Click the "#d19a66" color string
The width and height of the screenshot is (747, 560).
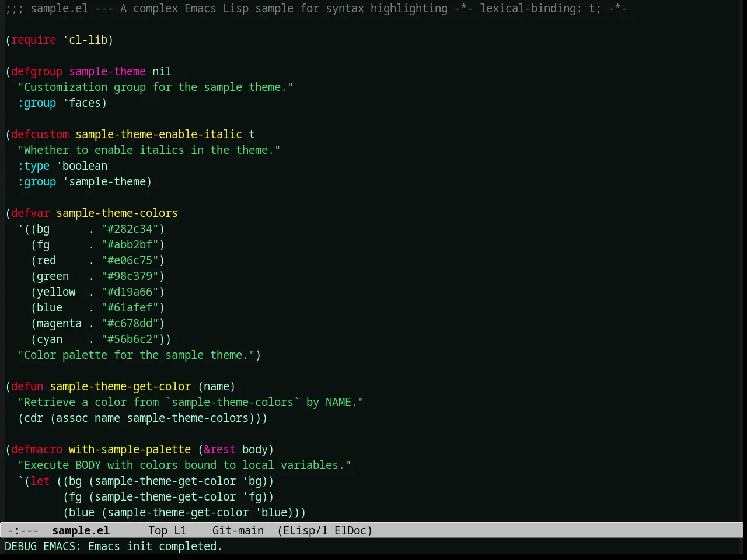(130, 292)
